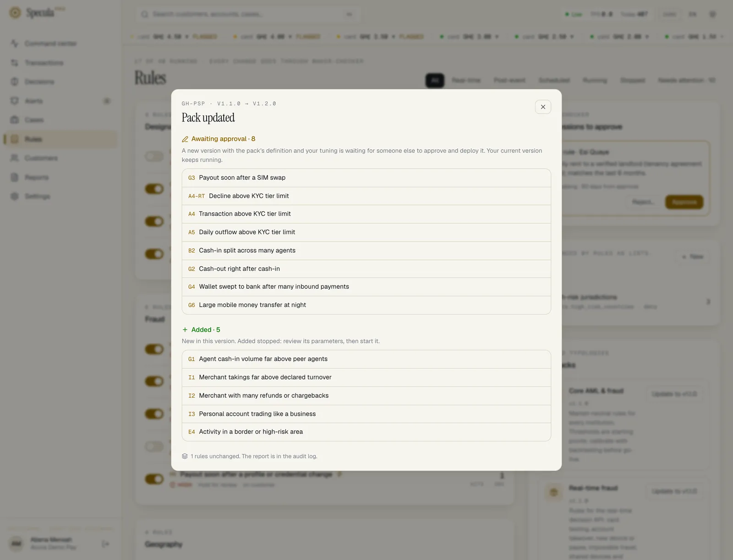Select G3 Payout soon after a SIM swap
733x560 pixels.
(366, 178)
